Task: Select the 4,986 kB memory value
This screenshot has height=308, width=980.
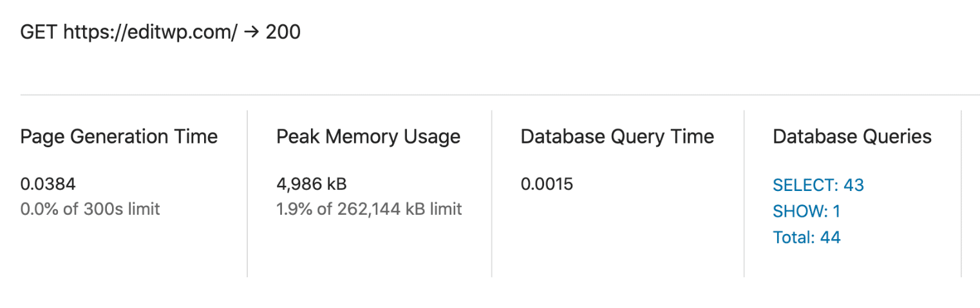Action: [312, 185]
